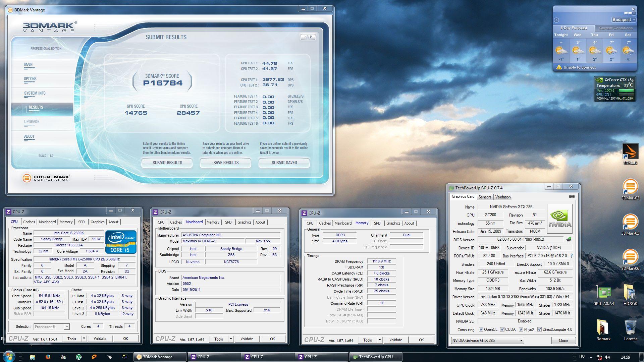Image resolution: width=644 pixels, height=362 pixels.
Task: Open the 3DMark03 desktop shortcut
Action: click(630, 187)
